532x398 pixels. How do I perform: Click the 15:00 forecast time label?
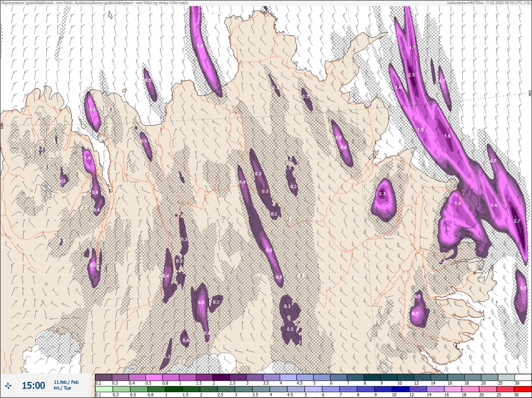click(33, 386)
